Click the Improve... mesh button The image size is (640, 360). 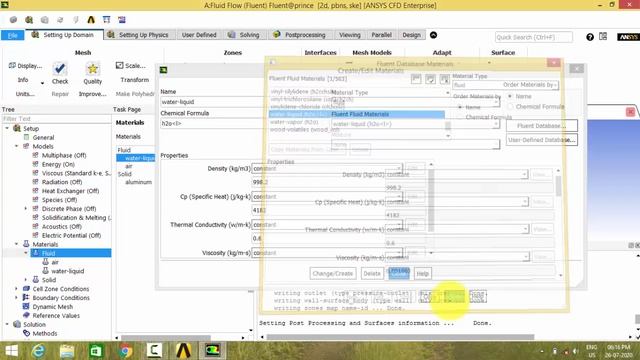tap(93, 94)
